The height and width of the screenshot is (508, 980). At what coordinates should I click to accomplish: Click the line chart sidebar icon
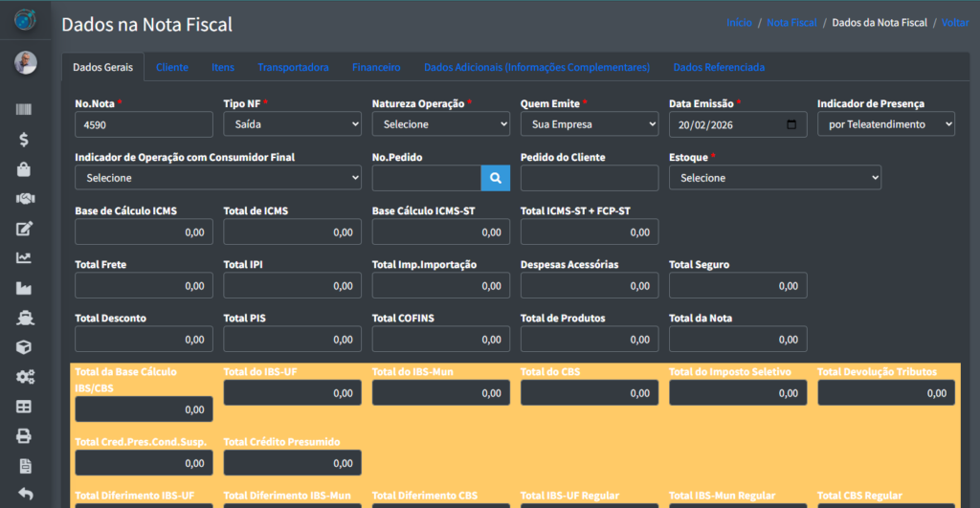click(25, 257)
